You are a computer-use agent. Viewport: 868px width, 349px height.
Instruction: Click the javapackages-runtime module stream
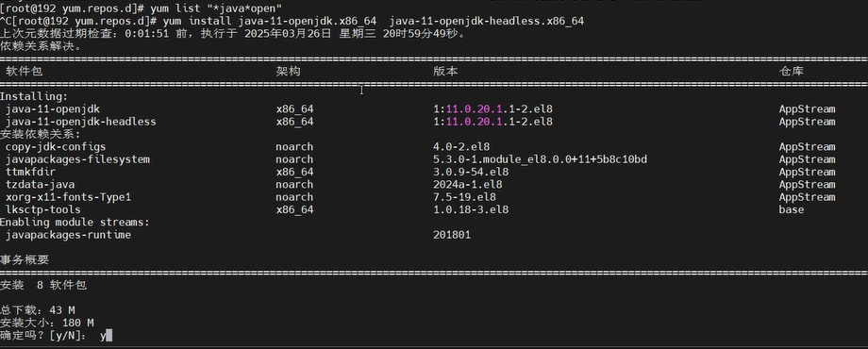tap(68, 235)
